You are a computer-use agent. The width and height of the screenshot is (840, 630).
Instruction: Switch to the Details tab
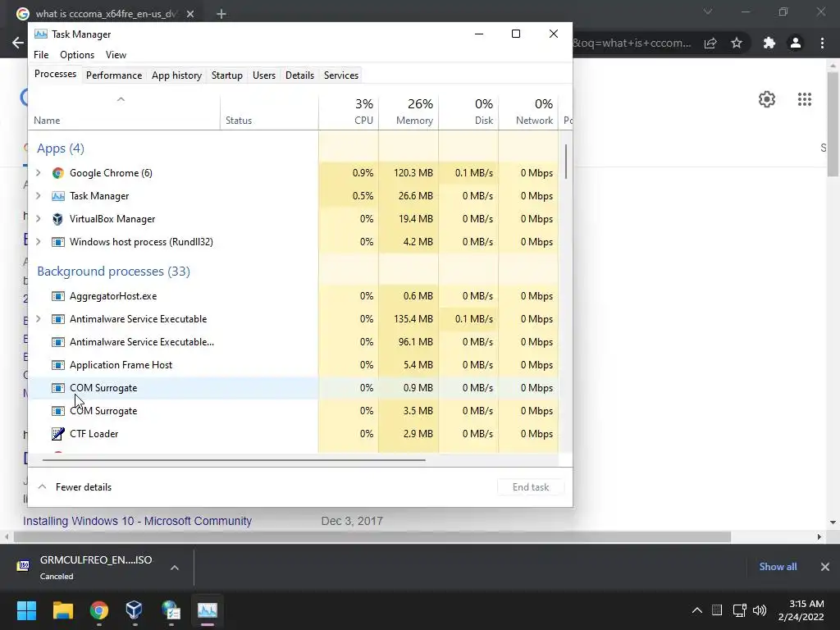pyautogui.click(x=299, y=75)
